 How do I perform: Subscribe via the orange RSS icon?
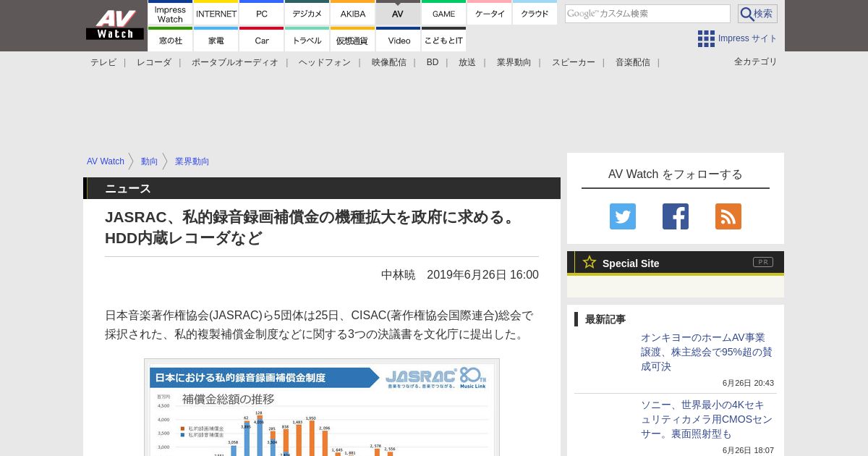728,216
